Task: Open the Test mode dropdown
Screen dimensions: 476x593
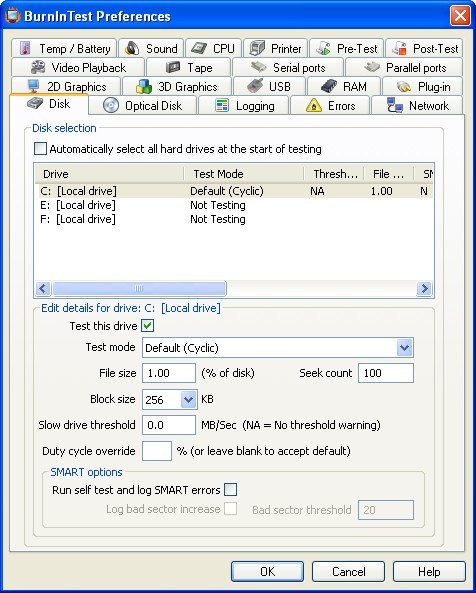Action: tap(404, 348)
